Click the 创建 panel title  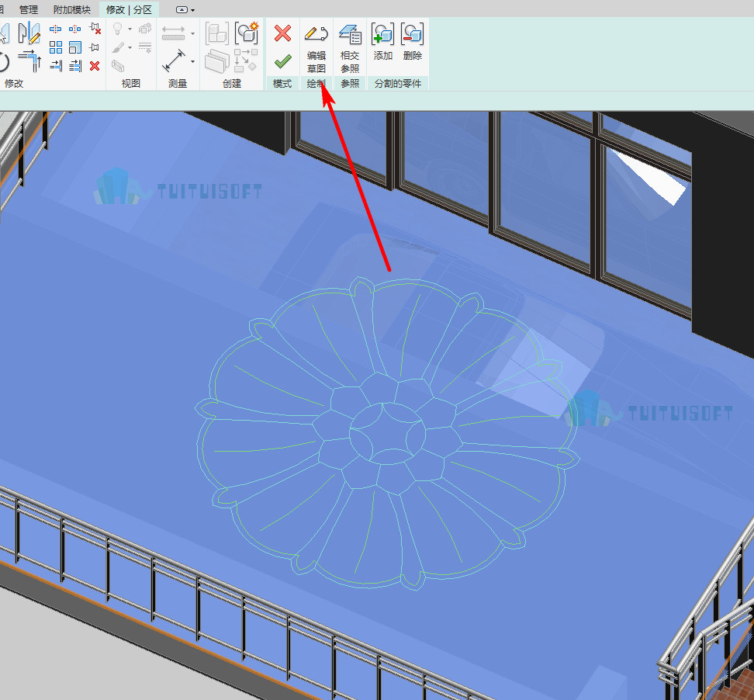pos(232,84)
